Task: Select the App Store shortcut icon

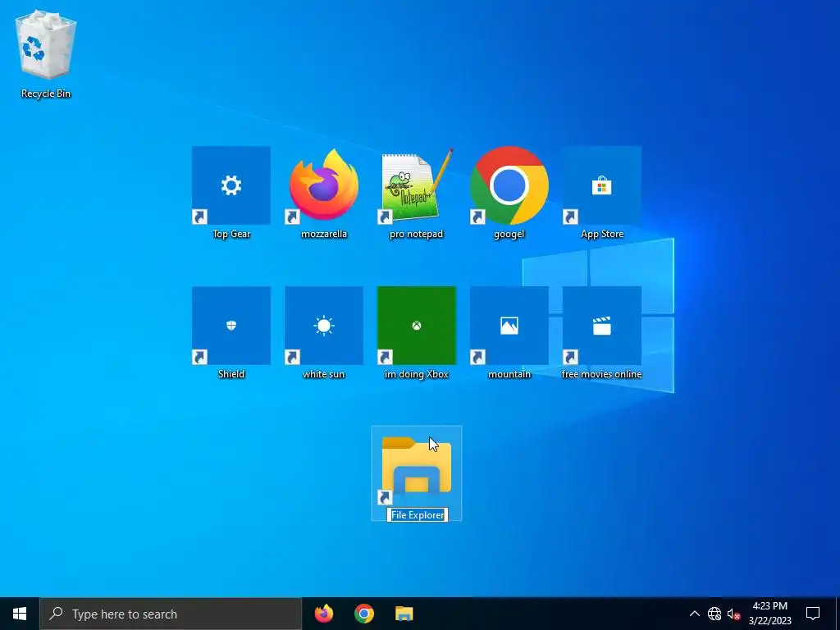Action: (601, 185)
